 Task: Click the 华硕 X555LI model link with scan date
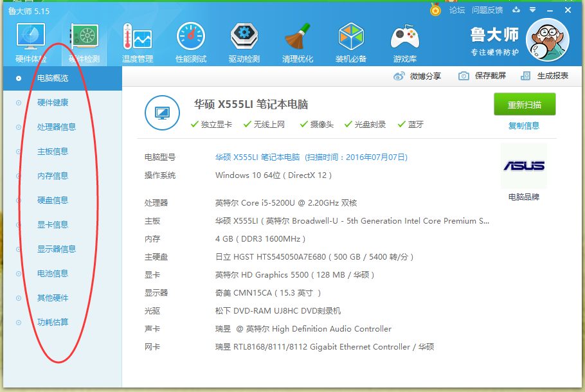click(311, 157)
